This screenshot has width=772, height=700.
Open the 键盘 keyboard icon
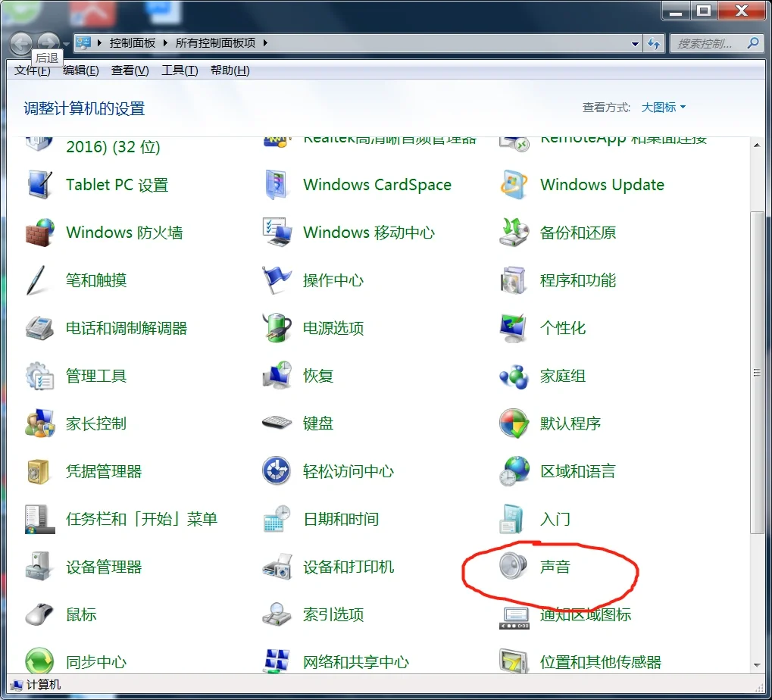coord(277,423)
